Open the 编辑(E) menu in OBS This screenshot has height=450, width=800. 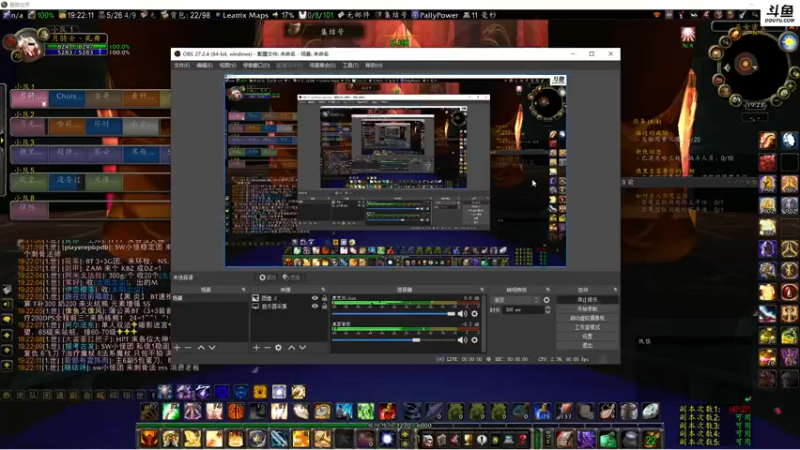[x=205, y=65]
